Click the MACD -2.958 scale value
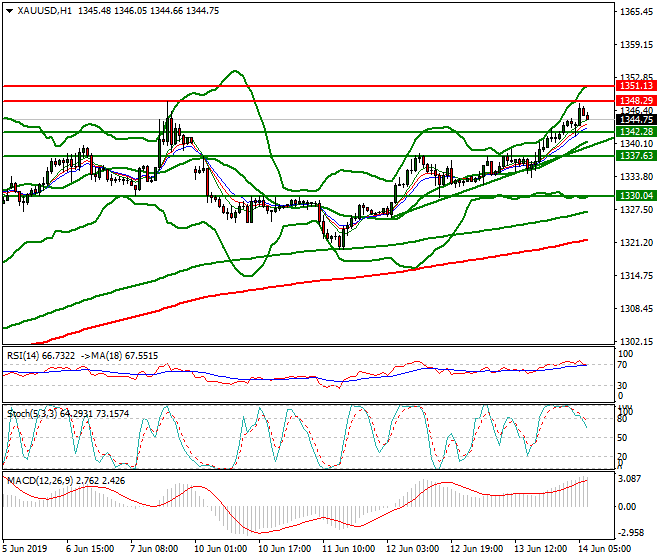Viewport: 660px width, 560px height. point(631,533)
